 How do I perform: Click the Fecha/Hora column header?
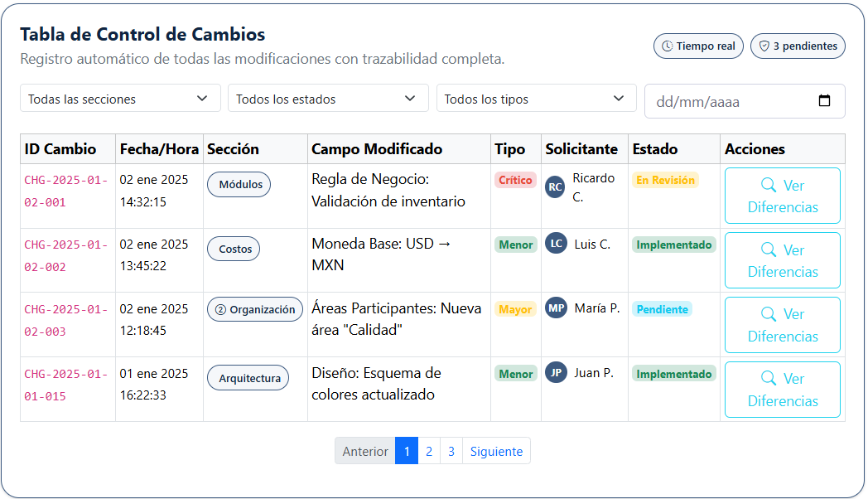click(x=159, y=149)
